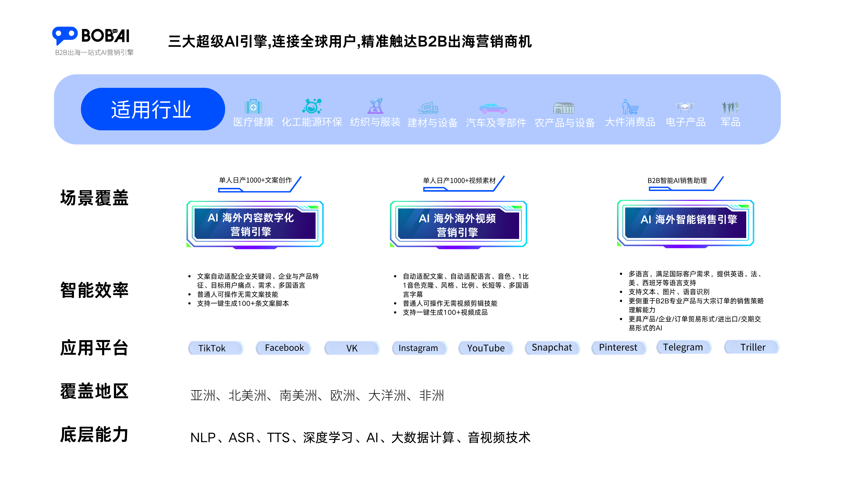
Task: Click the car icon above 汽车及零部件
Action: click(493, 109)
